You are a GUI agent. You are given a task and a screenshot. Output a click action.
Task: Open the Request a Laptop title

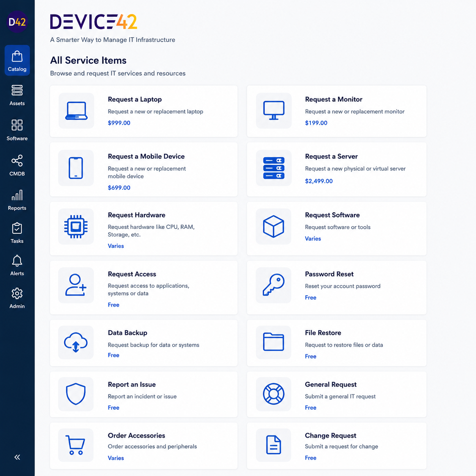(135, 99)
